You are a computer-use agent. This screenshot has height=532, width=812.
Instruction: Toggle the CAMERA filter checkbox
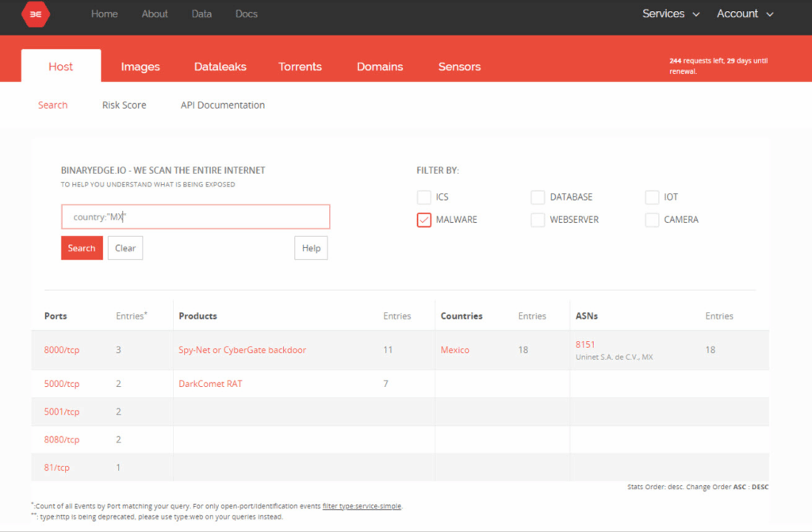click(652, 220)
